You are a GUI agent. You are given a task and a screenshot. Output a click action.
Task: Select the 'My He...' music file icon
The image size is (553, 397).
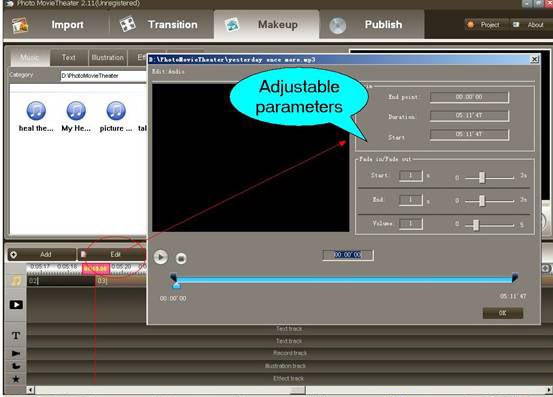point(76,111)
